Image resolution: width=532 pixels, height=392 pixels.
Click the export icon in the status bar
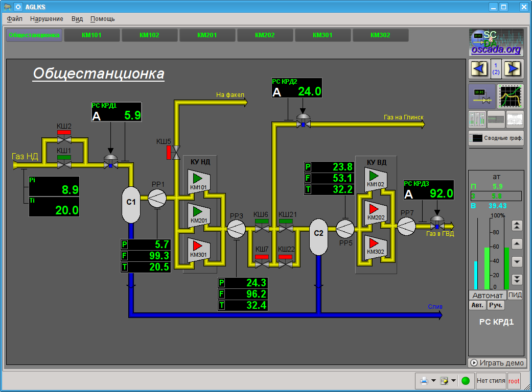[x=444, y=381]
